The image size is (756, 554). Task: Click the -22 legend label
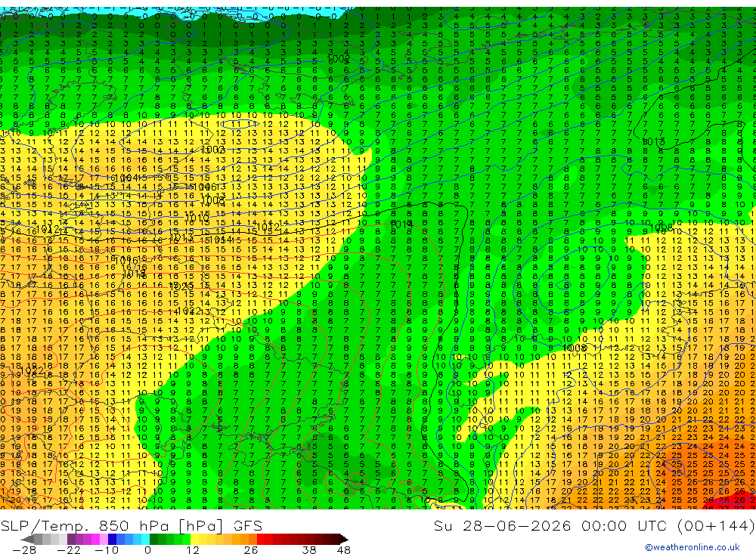pyautogui.click(x=69, y=550)
